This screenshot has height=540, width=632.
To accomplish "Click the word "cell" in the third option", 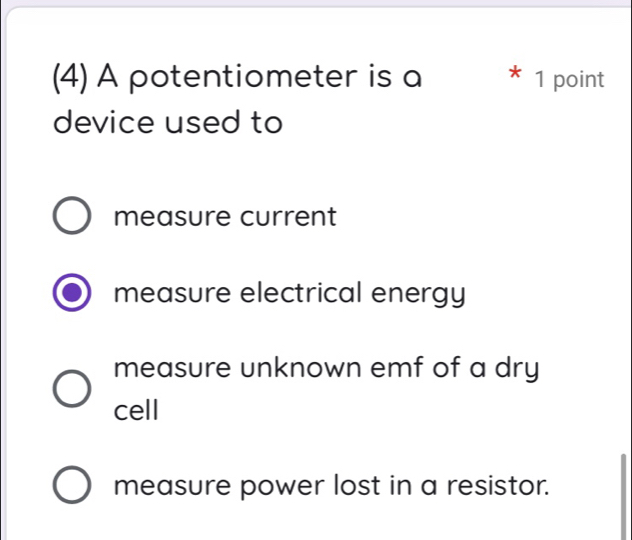I will [x=137, y=410].
